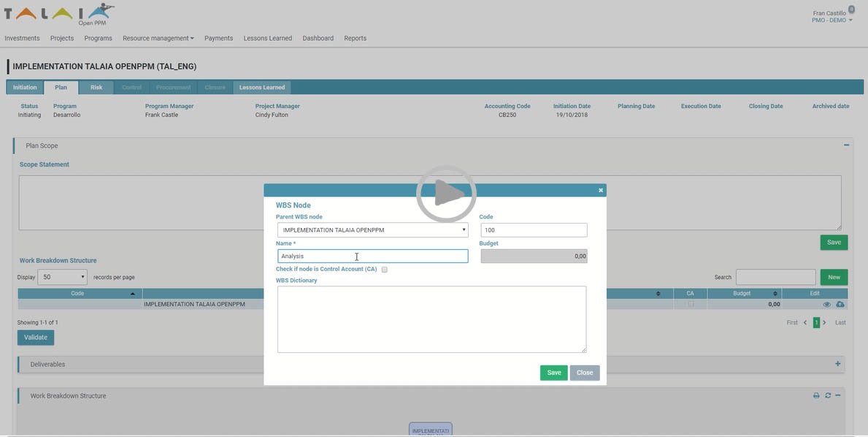Click the IMPLEMENTATI node in WBS chart
Screen dimensions: 868x437
click(430, 429)
